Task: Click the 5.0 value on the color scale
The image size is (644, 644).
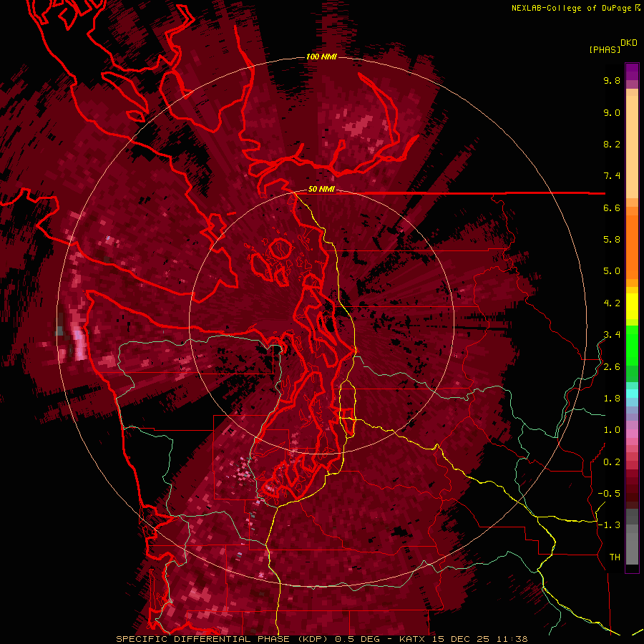Action: pos(612,271)
